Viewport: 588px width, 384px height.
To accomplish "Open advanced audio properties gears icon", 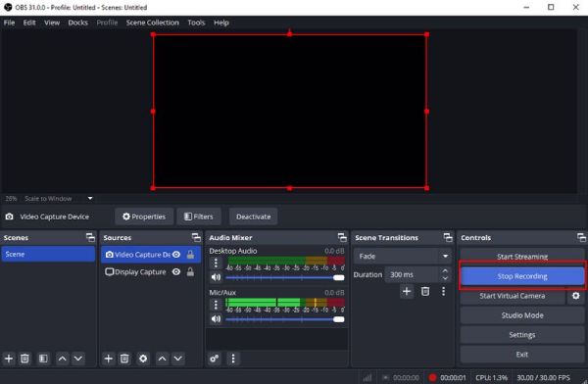I will tap(215, 359).
